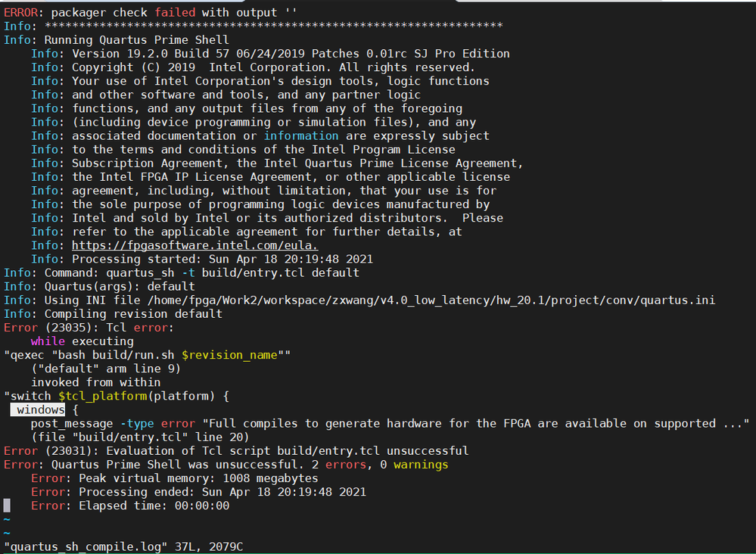
Task: Click the status line "quartus_sh_compile.log" 37L, 2079C
Action: [123, 546]
